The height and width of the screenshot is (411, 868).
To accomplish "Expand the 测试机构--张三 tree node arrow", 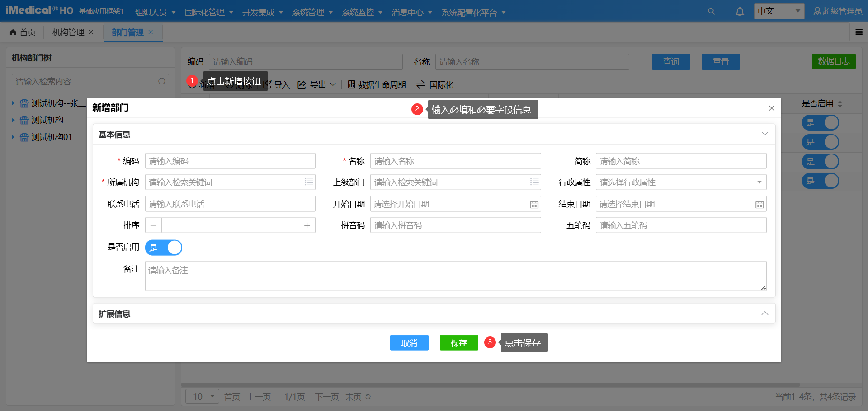I will pos(13,103).
